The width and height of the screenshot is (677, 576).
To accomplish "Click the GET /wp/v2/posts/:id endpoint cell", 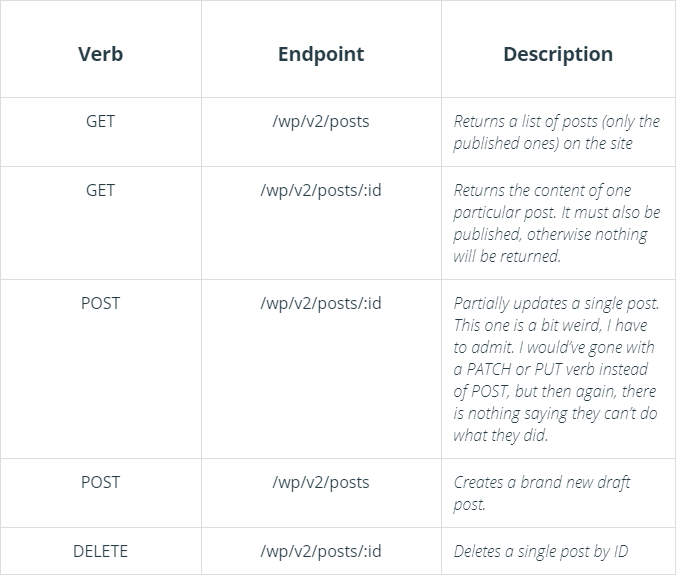I will [320, 190].
